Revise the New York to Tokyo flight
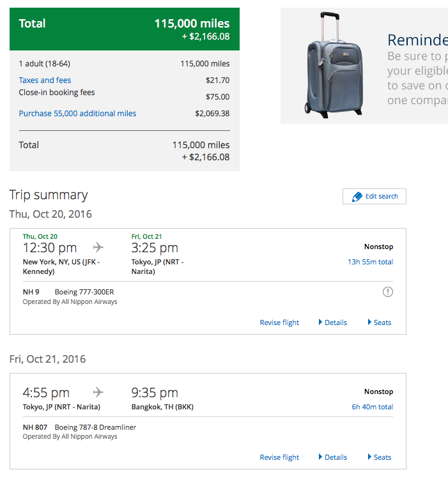The height and width of the screenshot is (486, 448). click(279, 323)
